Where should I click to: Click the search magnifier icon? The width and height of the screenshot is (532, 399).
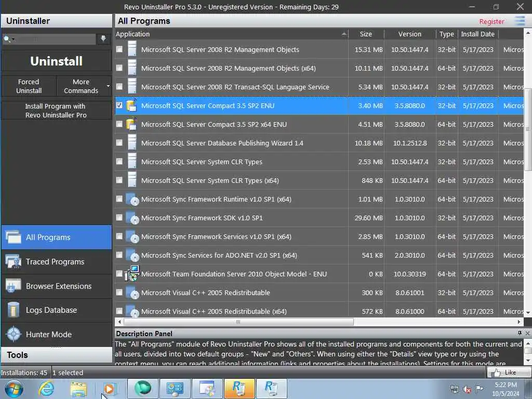(7, 39)
